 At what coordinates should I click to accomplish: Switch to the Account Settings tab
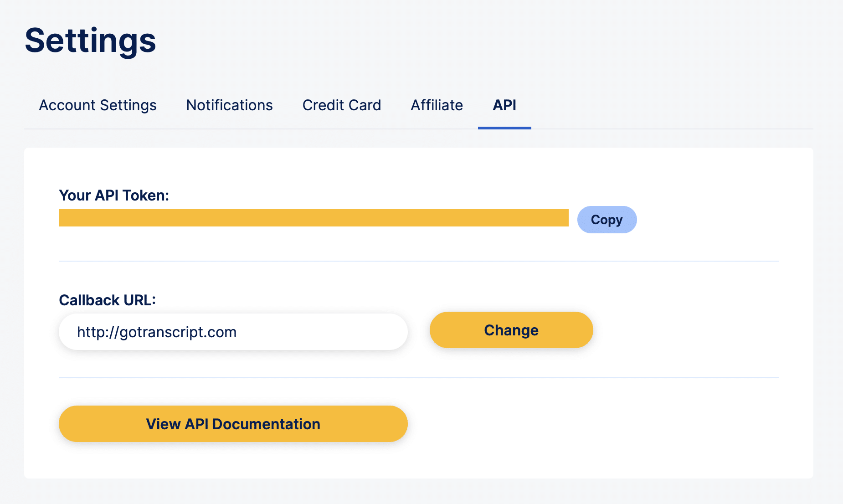(97, 105)
